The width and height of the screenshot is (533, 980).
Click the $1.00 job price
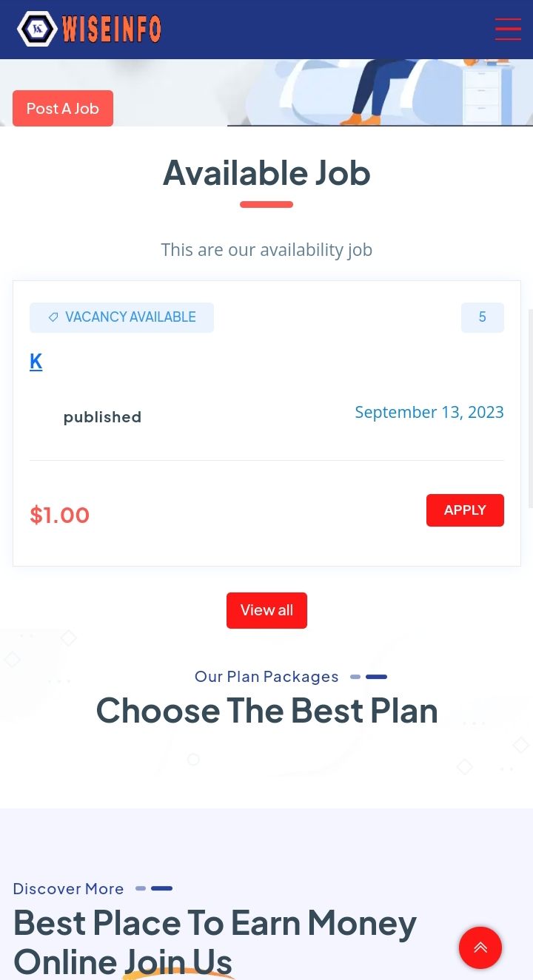(x=59, y=515)
